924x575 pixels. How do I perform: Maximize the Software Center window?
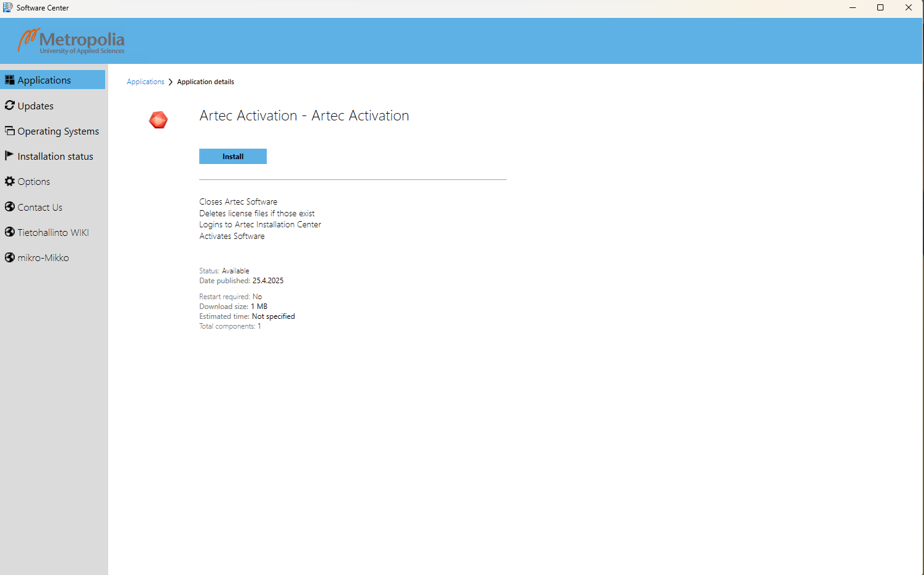[880, 8]
